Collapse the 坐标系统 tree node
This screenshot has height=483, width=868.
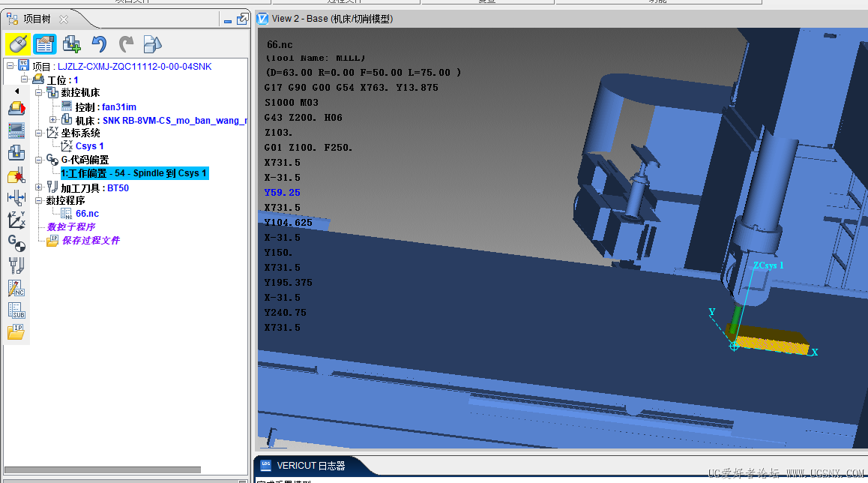(x=39, y=133)
